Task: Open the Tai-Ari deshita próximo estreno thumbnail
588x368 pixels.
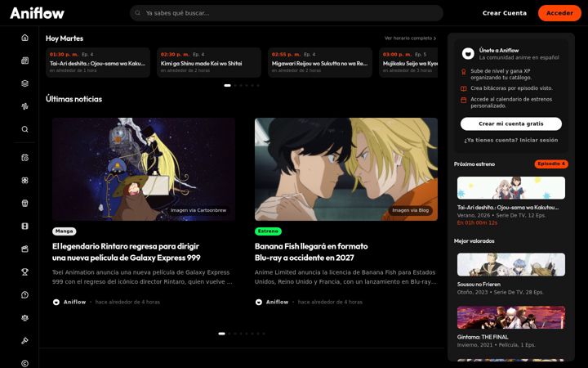Action: coord(511,188)
